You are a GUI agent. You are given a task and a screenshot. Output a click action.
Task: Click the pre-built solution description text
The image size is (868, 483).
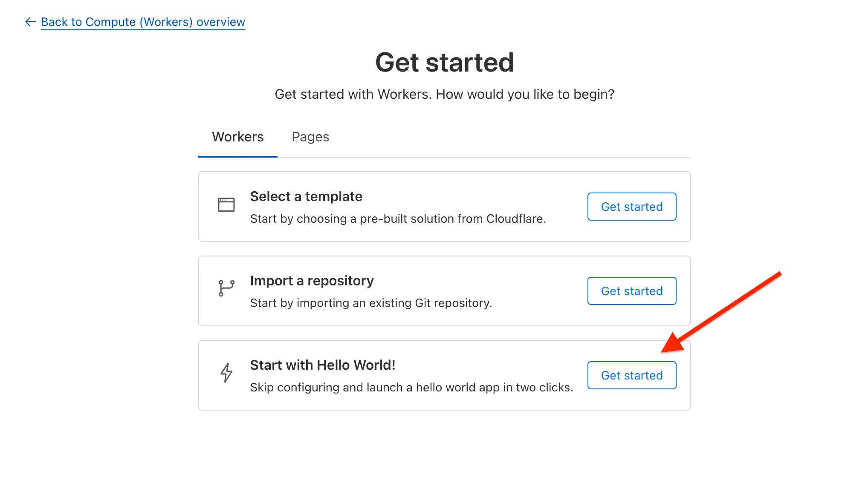398,218
